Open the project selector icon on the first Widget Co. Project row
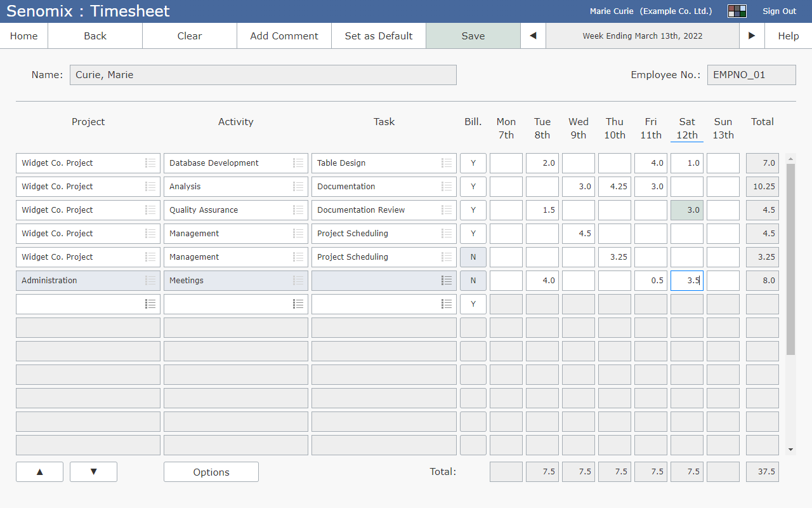 (x=150, y=163)
